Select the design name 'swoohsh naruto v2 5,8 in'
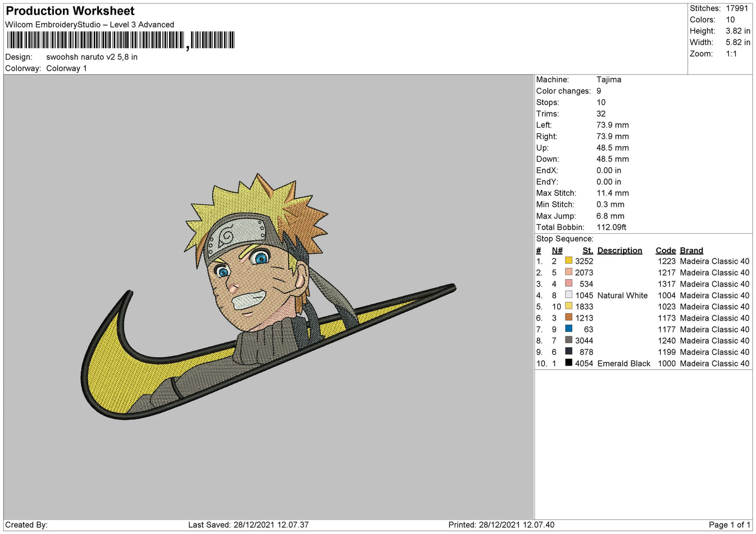756x534 pixels. coord(92,57)
